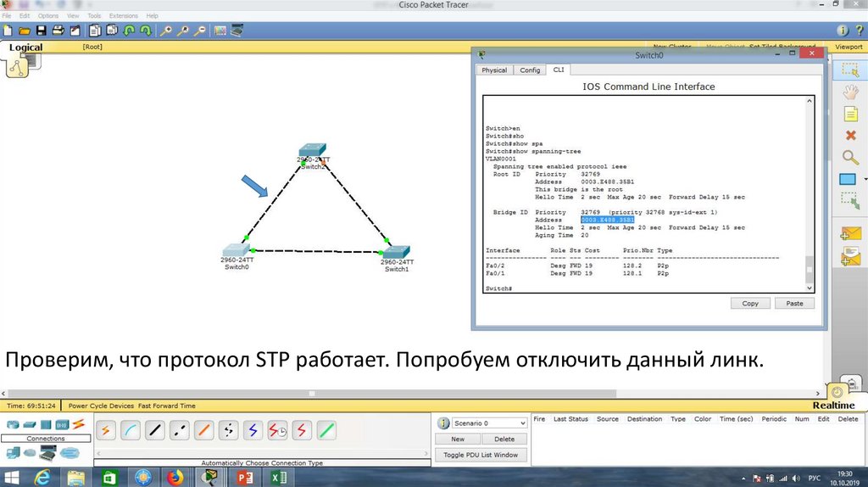Select the Place Note tool

click(x=851, y=115)
